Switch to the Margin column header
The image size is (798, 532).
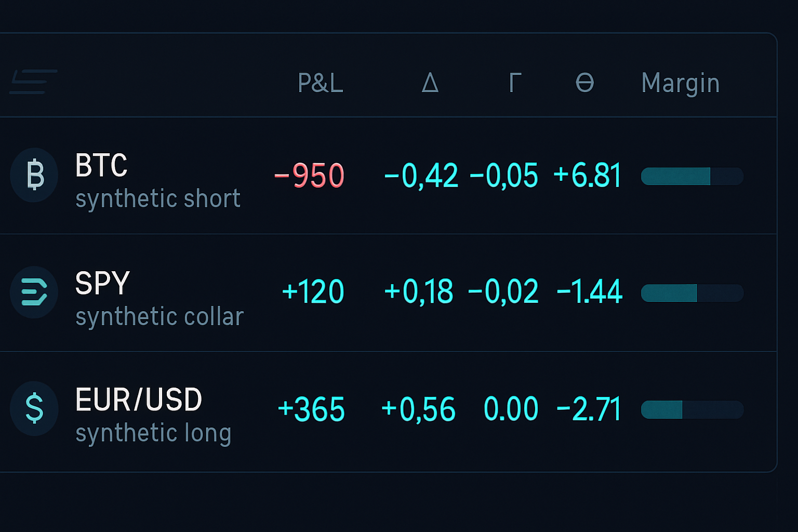coord(681,83)
